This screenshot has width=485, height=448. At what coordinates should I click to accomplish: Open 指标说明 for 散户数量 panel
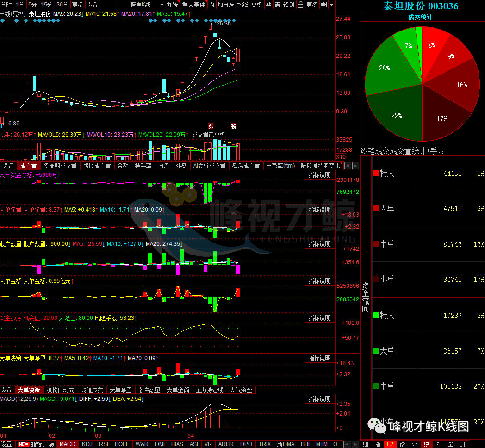coord(320,244)
